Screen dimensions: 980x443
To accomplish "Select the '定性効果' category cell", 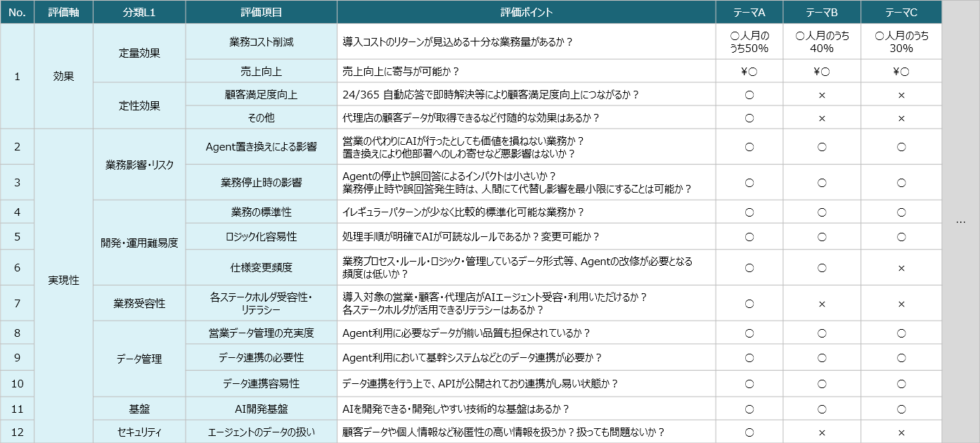I will (139, 105).
